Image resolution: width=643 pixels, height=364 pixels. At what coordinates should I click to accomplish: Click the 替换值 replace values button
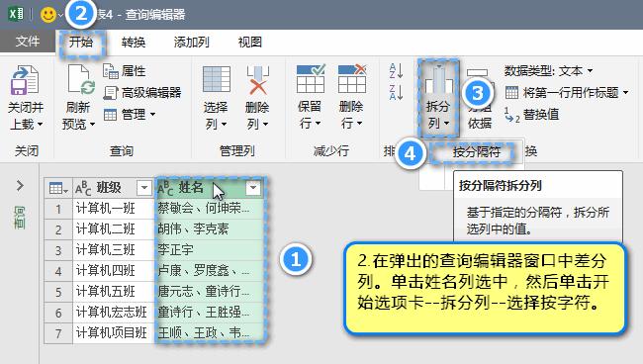(x=531, y=115)
